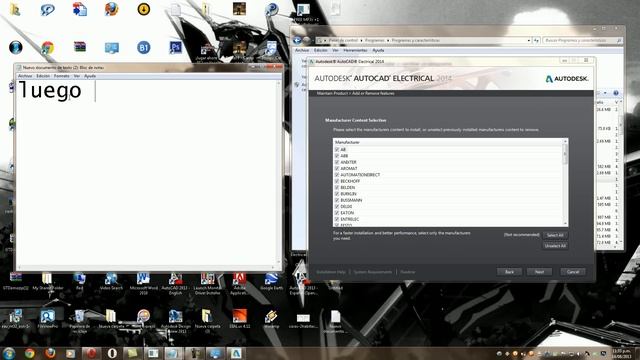The height and width of the screenshot is (360, 640).
Task: Open the Video Search desktop shortcut
Action: [111, 282]
